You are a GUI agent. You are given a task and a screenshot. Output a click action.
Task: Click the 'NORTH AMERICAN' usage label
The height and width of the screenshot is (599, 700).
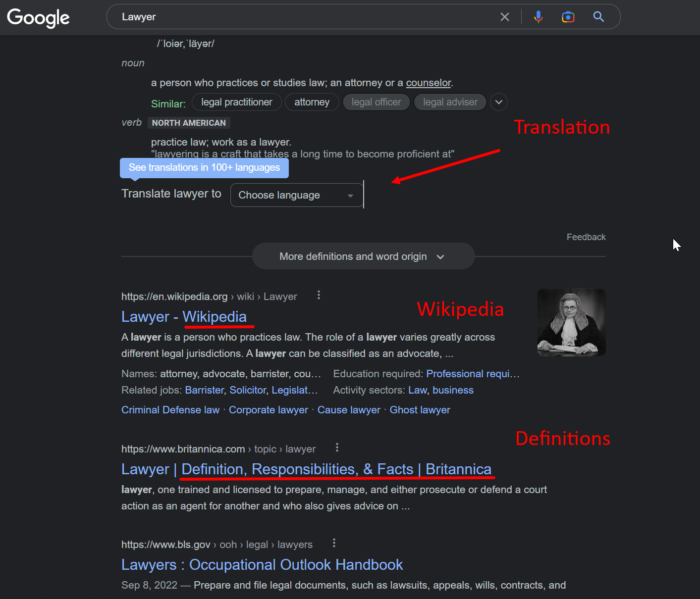point(189,123)
